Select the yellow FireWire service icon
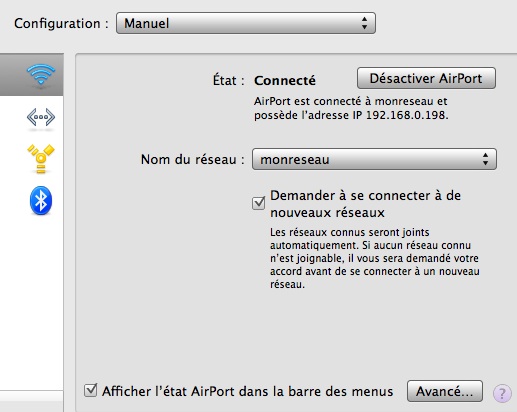Screen dimensions: 517x412 (41, 159)
